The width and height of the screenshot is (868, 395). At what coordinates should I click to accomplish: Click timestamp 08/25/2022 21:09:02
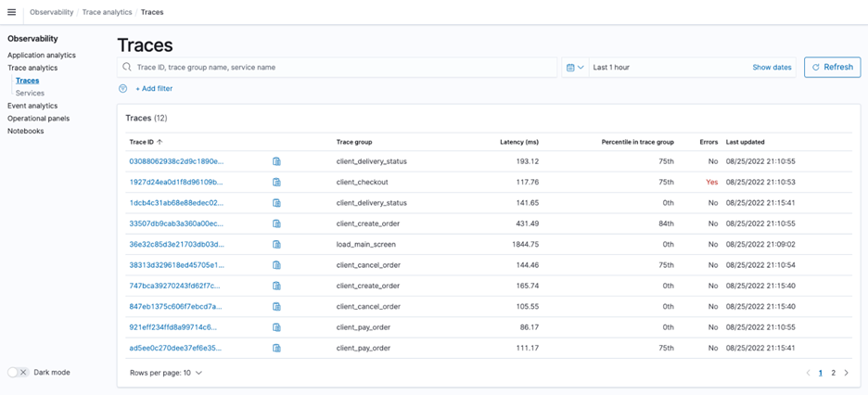(x=760, y=245)
